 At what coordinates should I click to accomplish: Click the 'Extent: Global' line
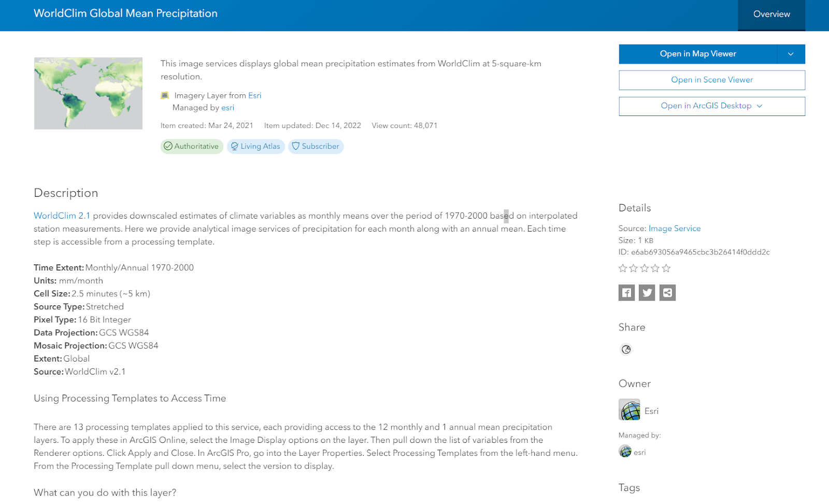pos(62,358)
